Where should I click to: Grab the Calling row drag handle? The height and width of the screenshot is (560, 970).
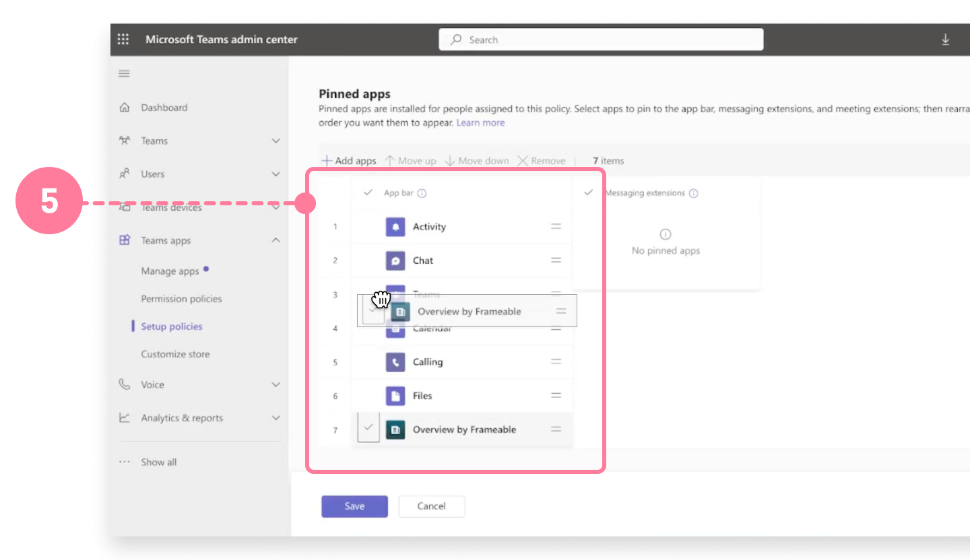point(556,361)
